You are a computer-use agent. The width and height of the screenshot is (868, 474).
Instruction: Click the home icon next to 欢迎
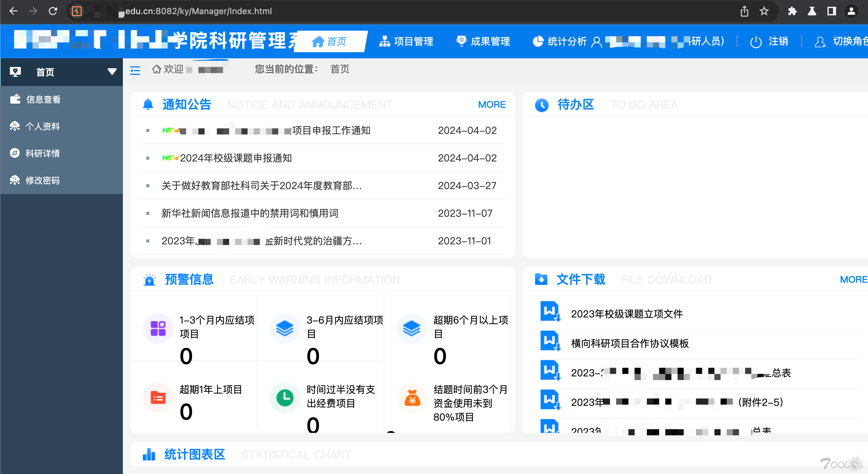[x=156, y=69]
